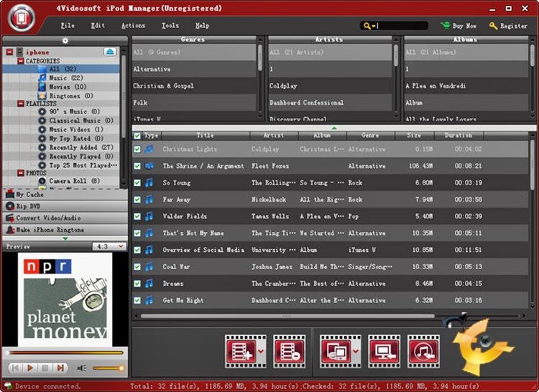Skip to next track in preview
Screen dimensions: 539x392
click(61, 368)
